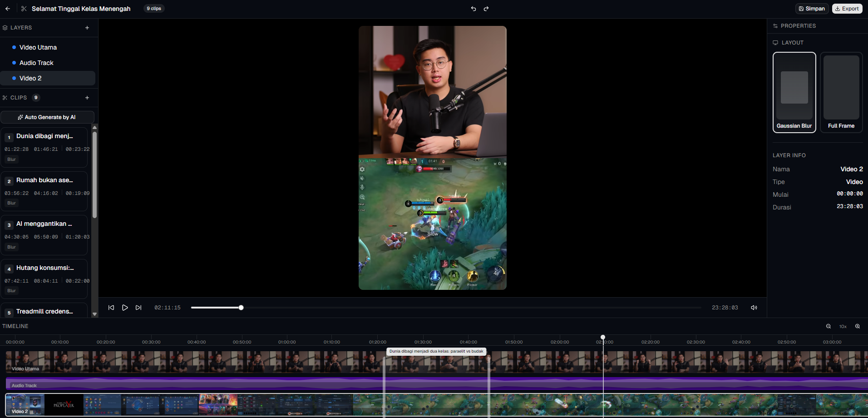868x418 pixels.
Task: Click the Mulai value 00:00:00
Action: pyautogui.click(x=850, y=194)
